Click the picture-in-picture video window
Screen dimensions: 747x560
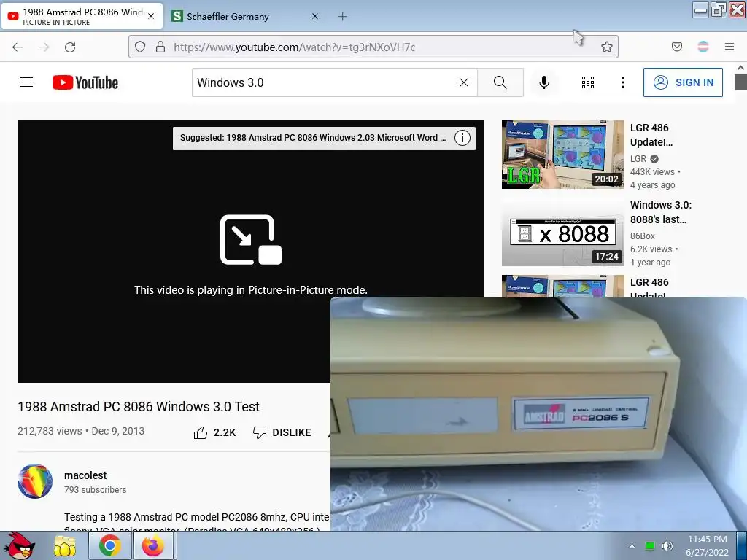[538, 414]
